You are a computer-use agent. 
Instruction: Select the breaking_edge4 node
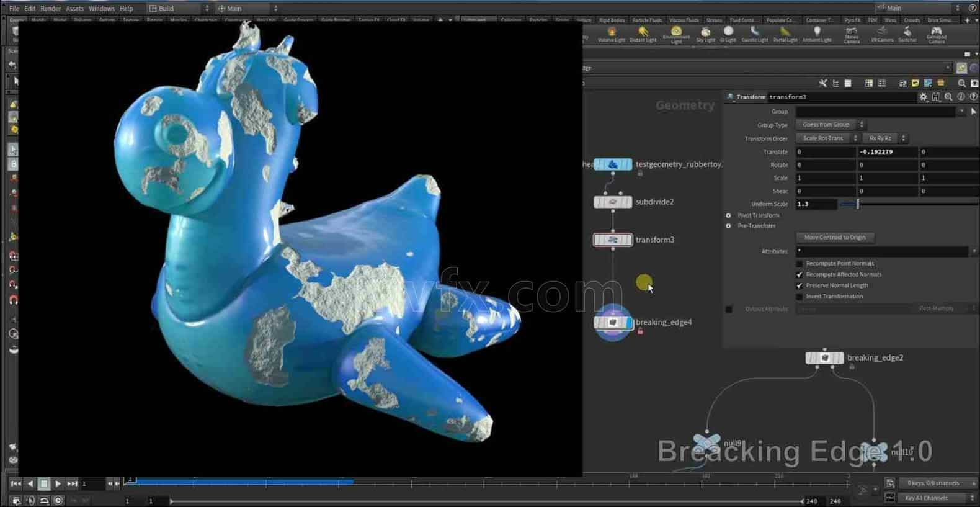(613, 322)
